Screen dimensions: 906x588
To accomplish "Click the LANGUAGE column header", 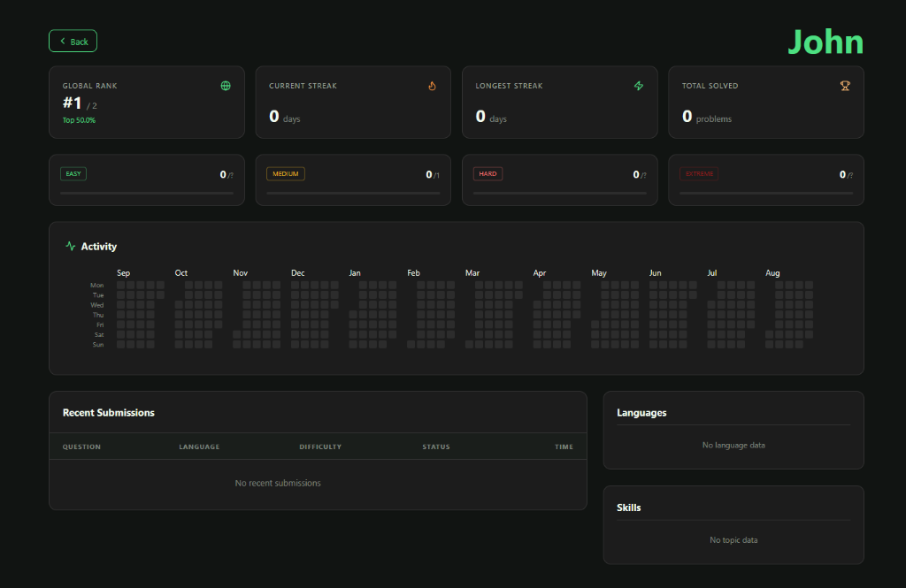I will (199, 447).
